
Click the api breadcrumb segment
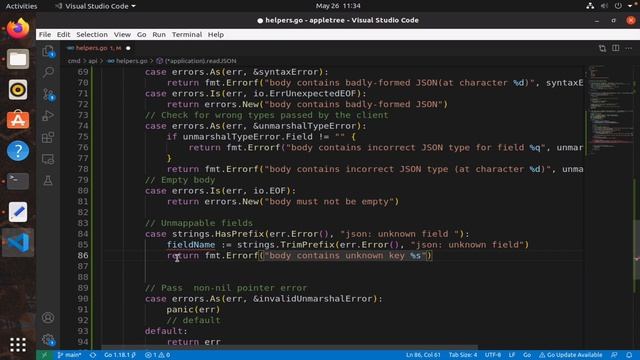tap(93, 61)
